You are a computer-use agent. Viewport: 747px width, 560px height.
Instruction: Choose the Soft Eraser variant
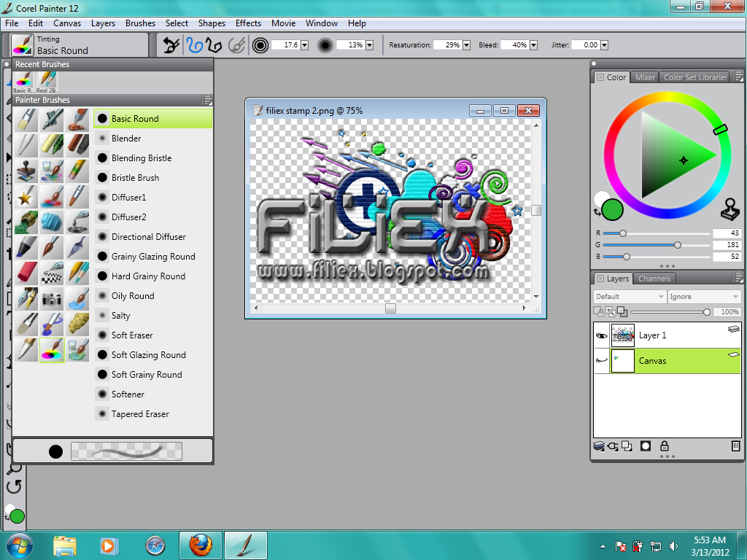pyautogui.click(x=153, y=335)
